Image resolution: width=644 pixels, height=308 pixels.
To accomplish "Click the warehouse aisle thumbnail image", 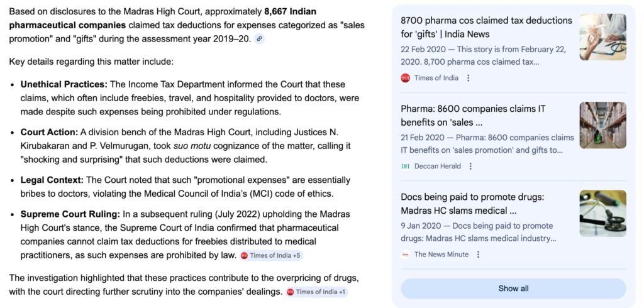I will [x=602, y=125].
